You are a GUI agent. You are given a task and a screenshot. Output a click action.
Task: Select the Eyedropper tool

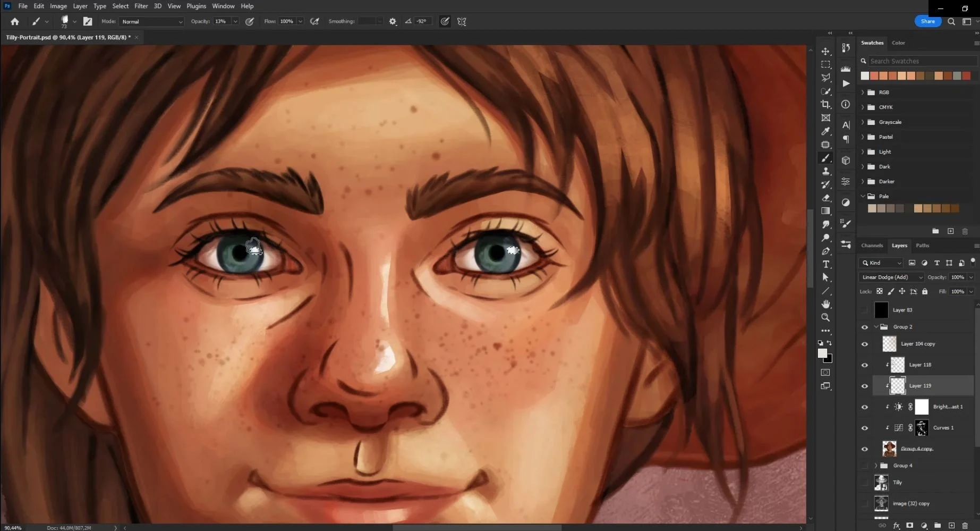coord(825,131)
